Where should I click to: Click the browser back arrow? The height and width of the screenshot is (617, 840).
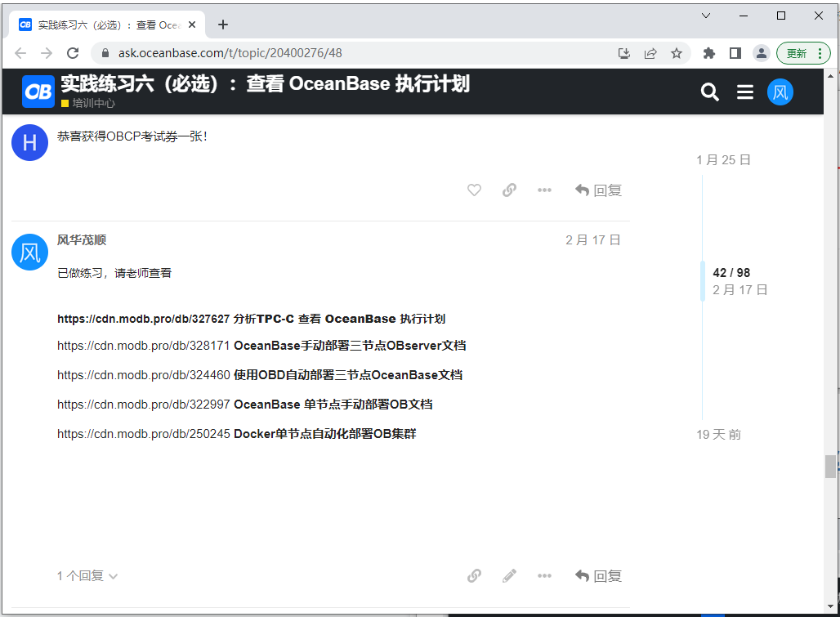click(x=20, y=53)
